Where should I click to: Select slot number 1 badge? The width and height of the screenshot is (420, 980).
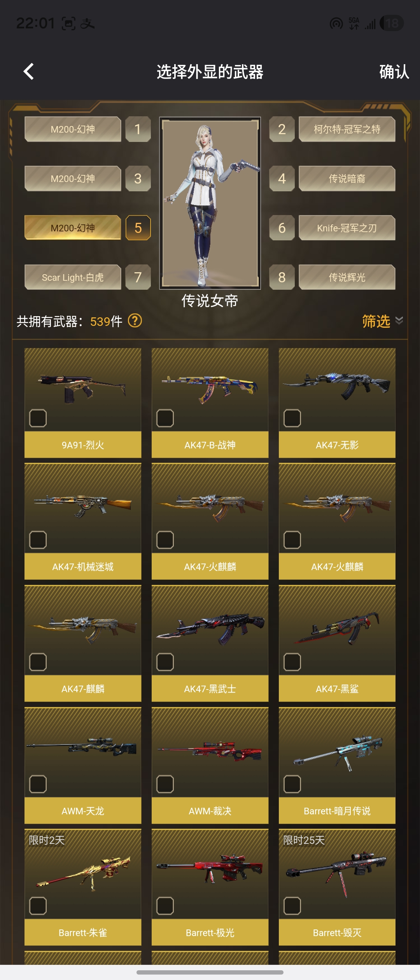[x=138, y=129]
